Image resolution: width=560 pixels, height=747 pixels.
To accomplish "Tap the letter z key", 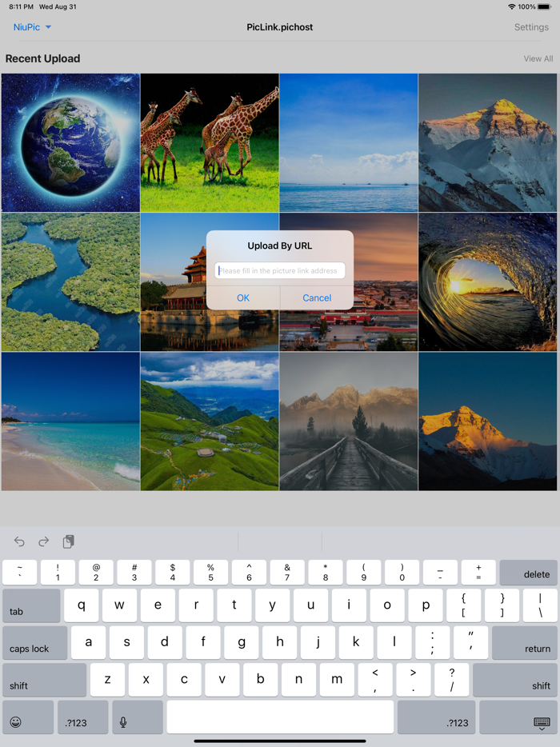I will (107, 680).
